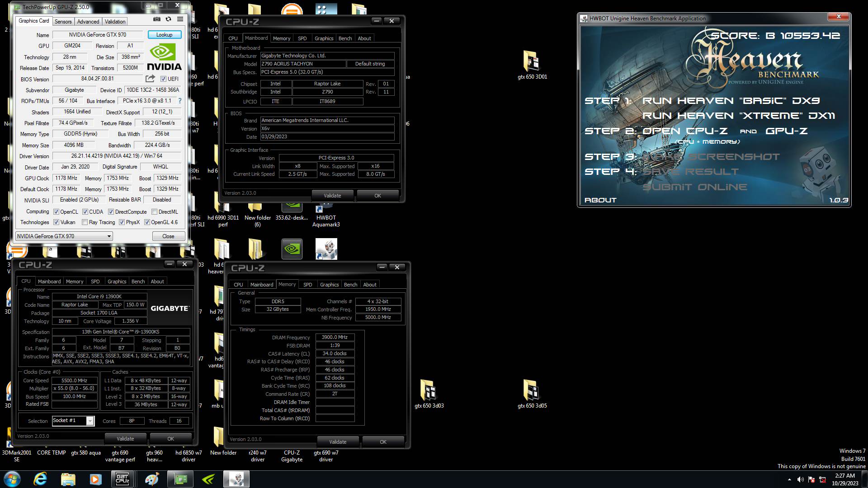Open the About tab in the CPU-Z Mainboard window
The image size is (868, 488).
[364, 38]
